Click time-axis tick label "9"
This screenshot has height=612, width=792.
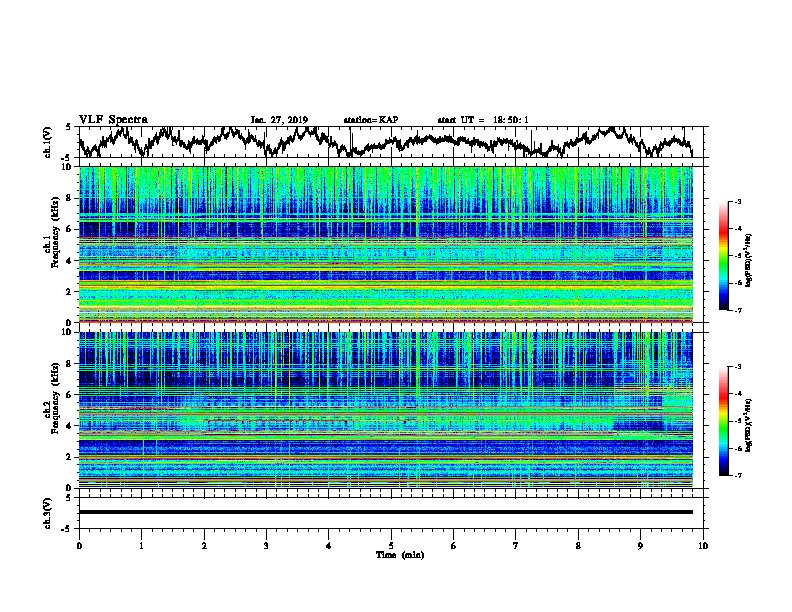(x=640, y=546)
